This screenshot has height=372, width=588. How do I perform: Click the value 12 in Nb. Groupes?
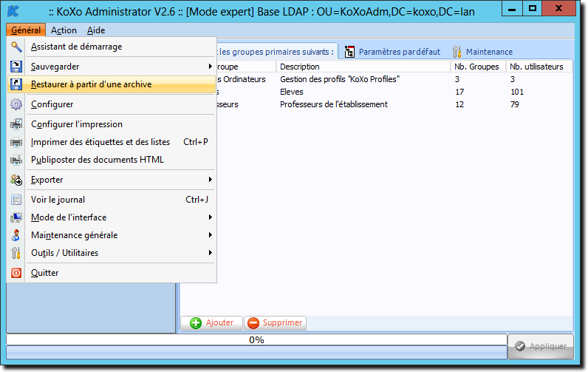(x=459, y=104)
